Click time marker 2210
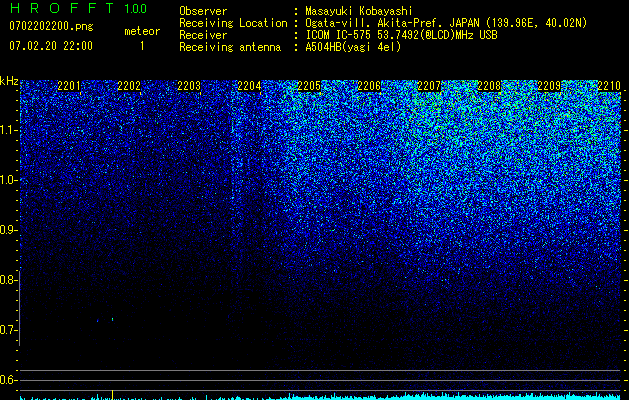The height and width of the screenshot is (400, 629). click(609, 86)
